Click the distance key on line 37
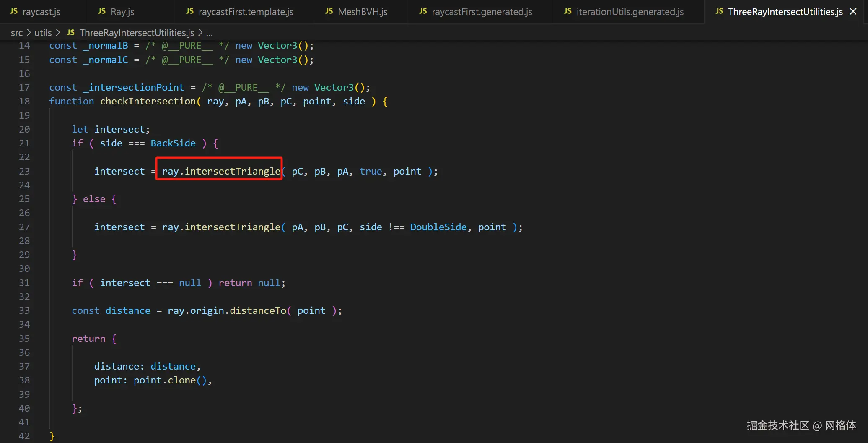Image resolution: width=868 pixels, height=443 pixels. (x=117, y=366)
